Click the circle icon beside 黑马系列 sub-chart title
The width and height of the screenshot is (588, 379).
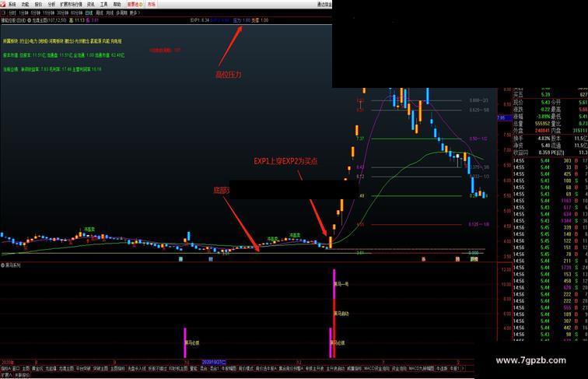pos(2,265)
